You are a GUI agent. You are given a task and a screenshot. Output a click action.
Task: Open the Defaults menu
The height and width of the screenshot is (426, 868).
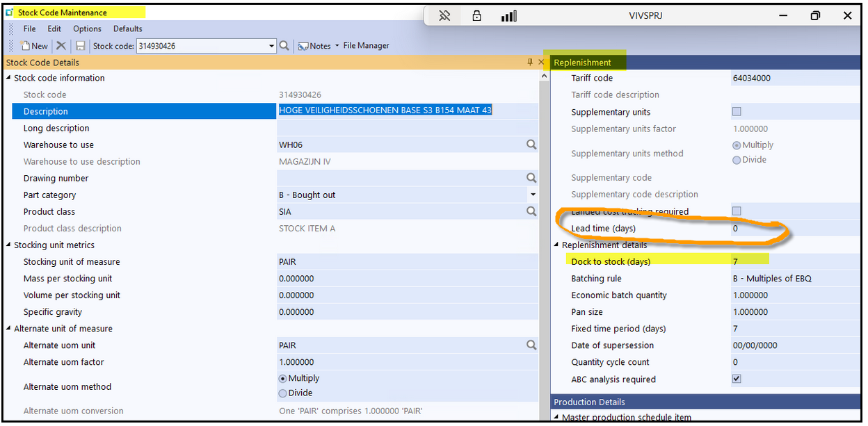click(x=127, y=28)
